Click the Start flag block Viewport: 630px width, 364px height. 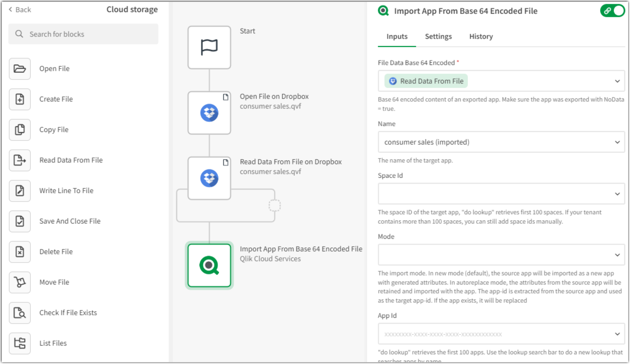click(x=209, y=47)
